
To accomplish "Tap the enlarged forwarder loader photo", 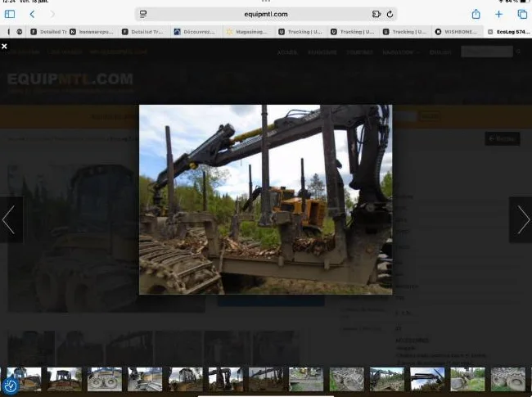I will point(266,200).
